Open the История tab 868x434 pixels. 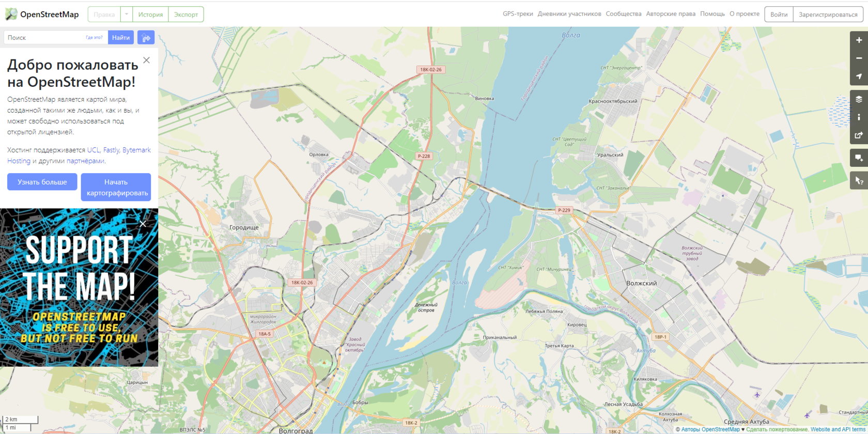tap(150, 14)
